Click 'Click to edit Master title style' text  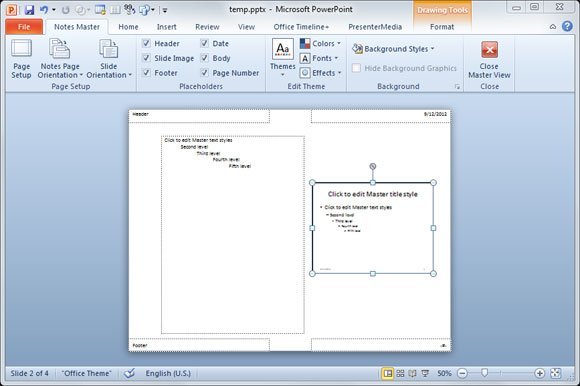click(372, 194)
